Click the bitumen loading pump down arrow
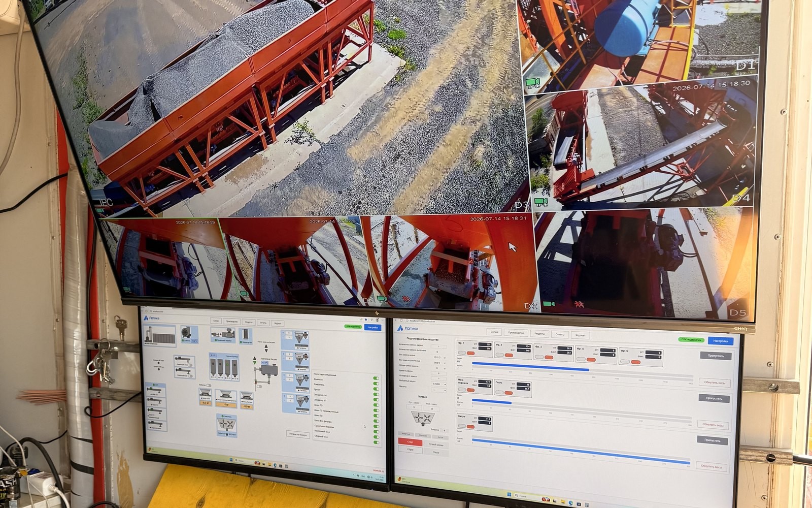 pyautogui.click(x=265, y=351)
